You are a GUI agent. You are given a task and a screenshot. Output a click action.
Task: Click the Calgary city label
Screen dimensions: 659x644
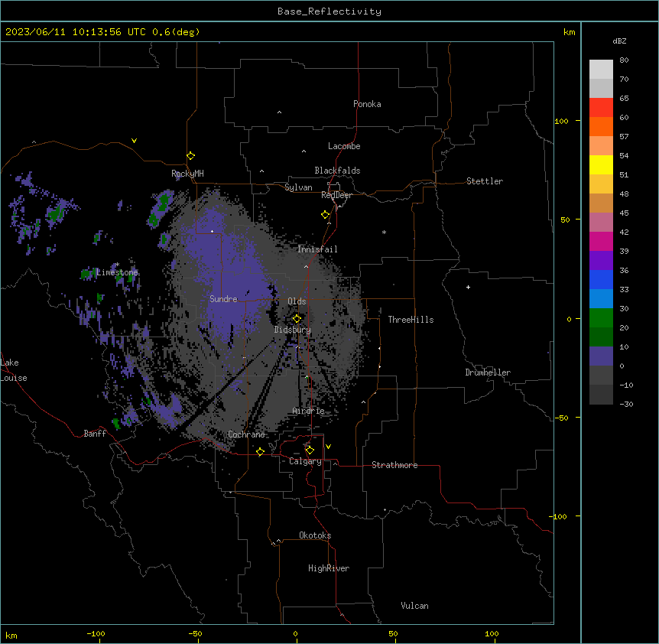(305, 461)
